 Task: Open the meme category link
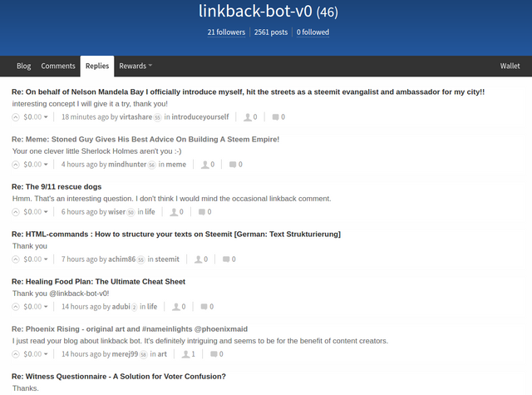[x=176, y=165]
